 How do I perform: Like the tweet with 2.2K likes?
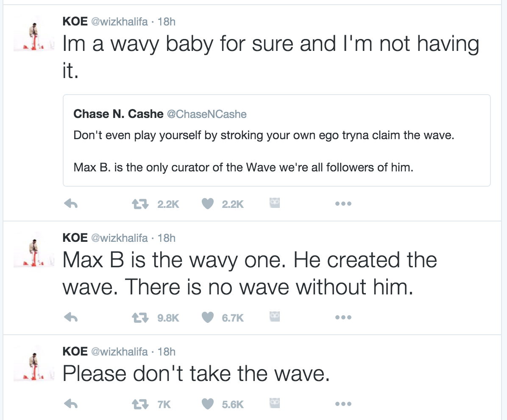click(x=207, y=204)
